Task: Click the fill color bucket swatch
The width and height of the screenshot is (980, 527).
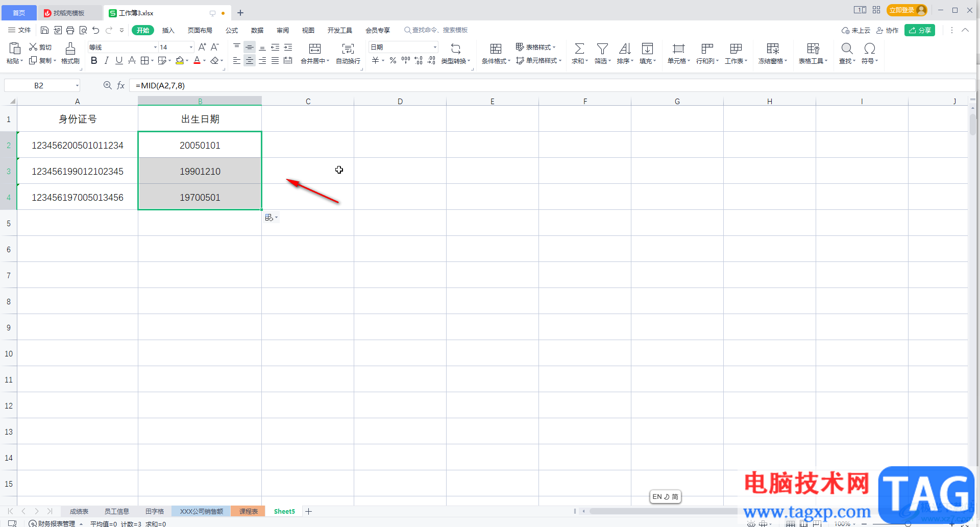Action: (179, 61)
